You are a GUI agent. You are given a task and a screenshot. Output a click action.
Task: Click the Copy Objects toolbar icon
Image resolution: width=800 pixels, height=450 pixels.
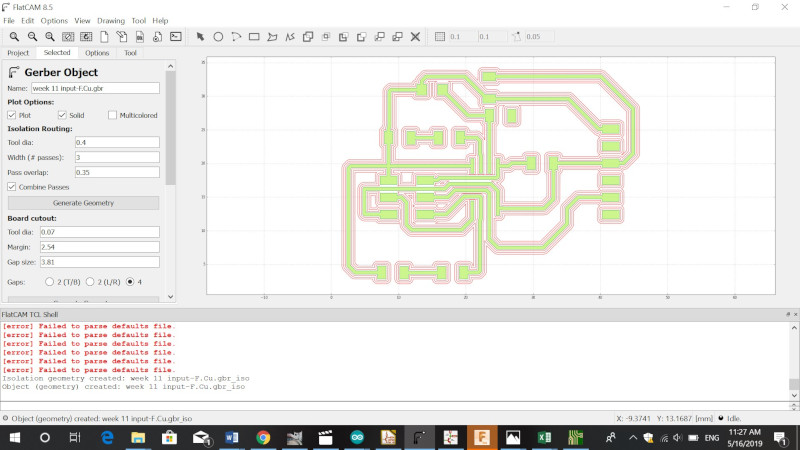397,37
